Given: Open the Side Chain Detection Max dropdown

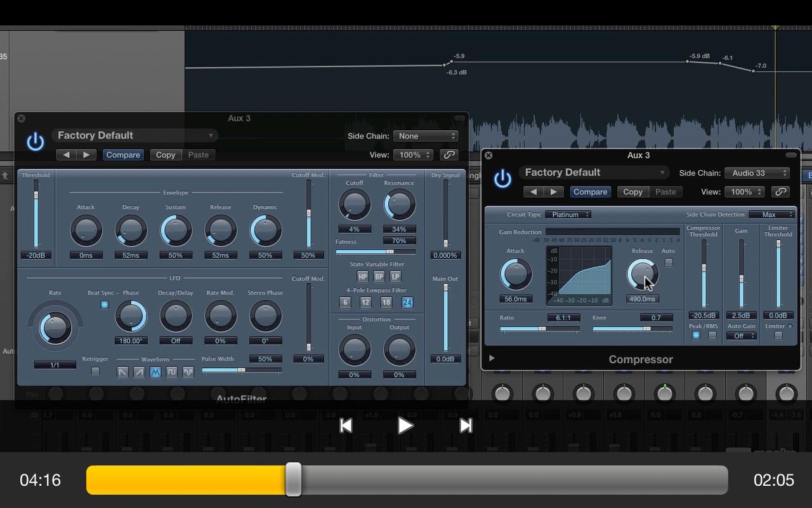Looking at the screenshot, I should 772,215.
